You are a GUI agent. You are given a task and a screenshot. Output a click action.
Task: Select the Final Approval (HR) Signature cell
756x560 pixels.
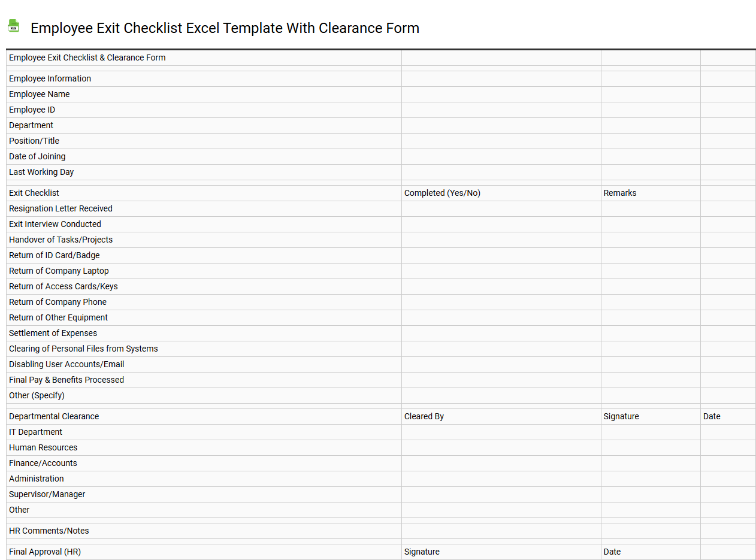(500, 552)
